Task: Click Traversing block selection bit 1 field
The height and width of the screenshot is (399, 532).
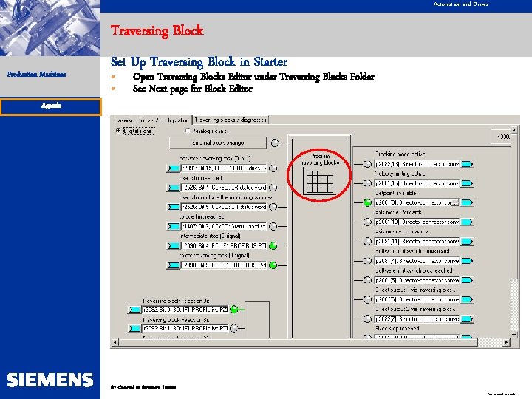Action: 185,328
